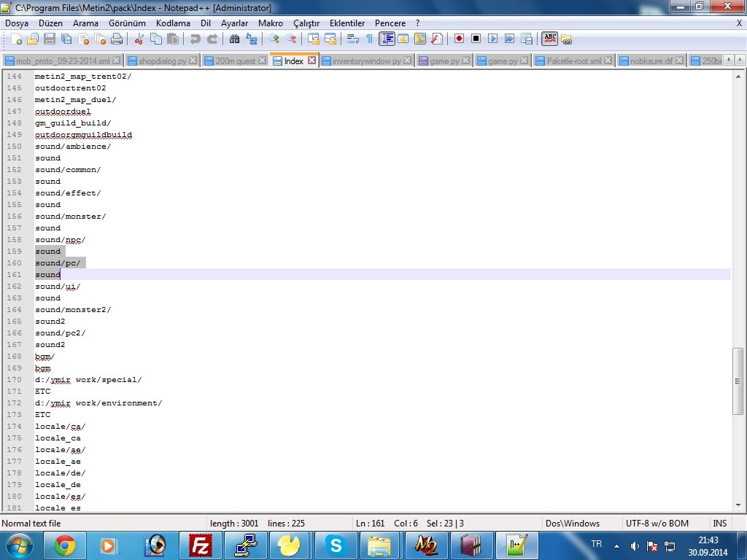Click the Save file toolbar icon

[50, 39]
